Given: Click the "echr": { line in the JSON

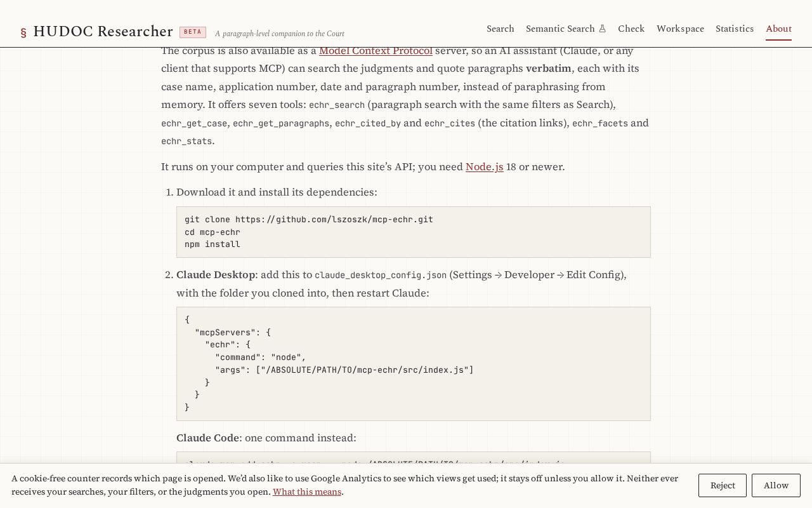Looking at the screenshot, I should click(x=228, y=345).
